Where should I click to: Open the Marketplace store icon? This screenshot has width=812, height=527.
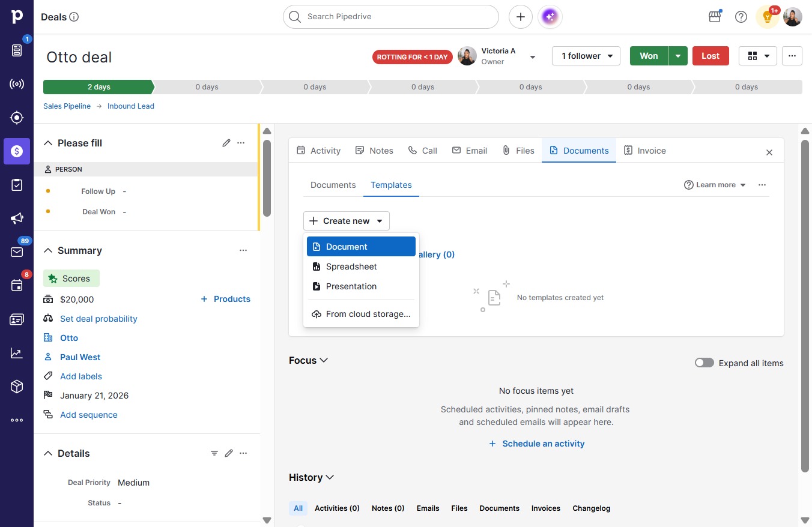715,17
